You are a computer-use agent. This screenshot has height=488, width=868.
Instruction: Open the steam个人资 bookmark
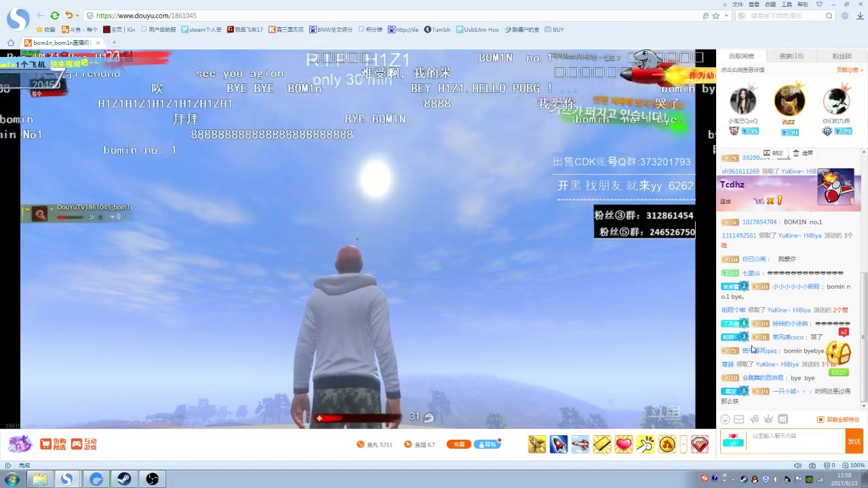coord(201,30)
